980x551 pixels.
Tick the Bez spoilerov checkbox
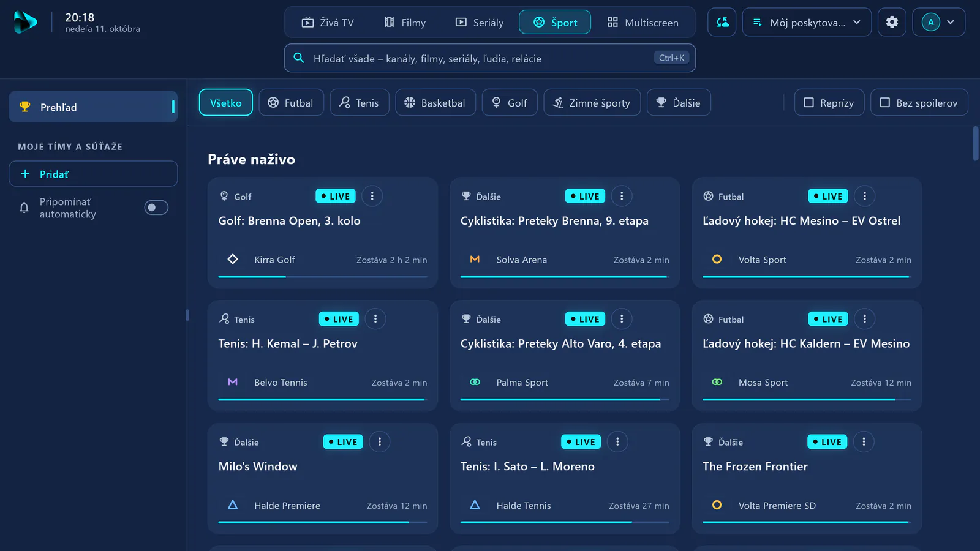[x=919, y=102]
